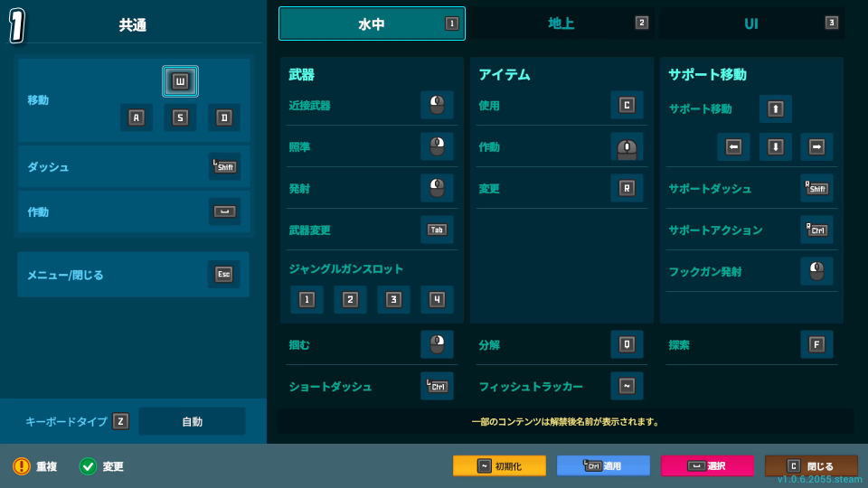This screenshot has height=488, width=868.
Task: Click the アイテム section heading
Action: pos(505,75)
